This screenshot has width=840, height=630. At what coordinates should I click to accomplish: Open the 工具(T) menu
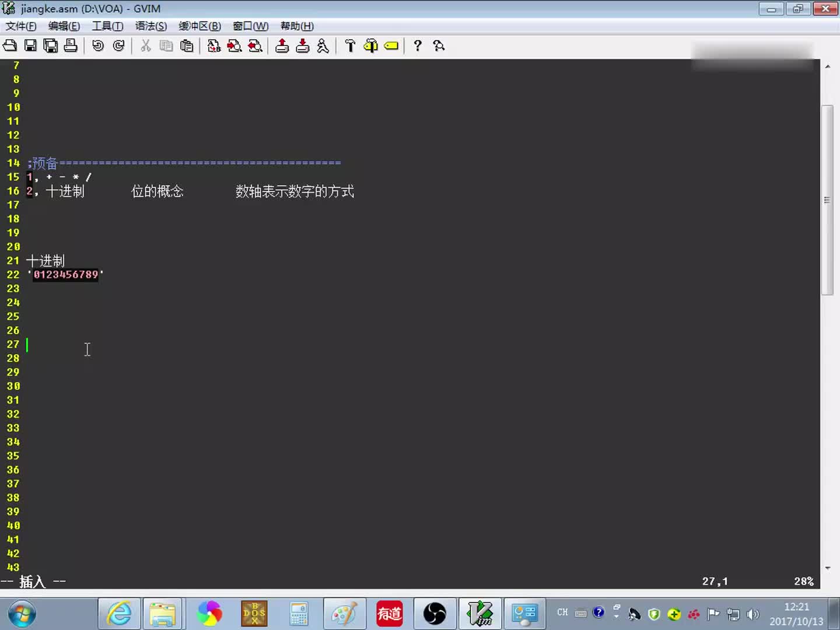(x=108, y=26)
